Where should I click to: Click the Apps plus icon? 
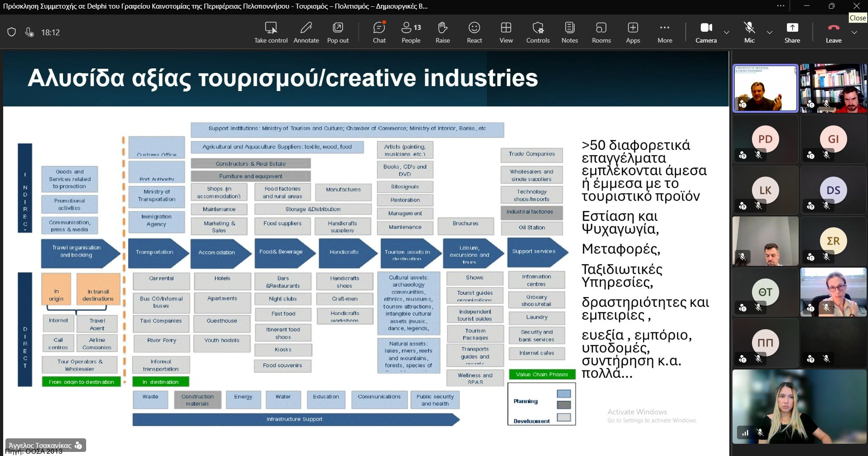click(x=633, y=28)
